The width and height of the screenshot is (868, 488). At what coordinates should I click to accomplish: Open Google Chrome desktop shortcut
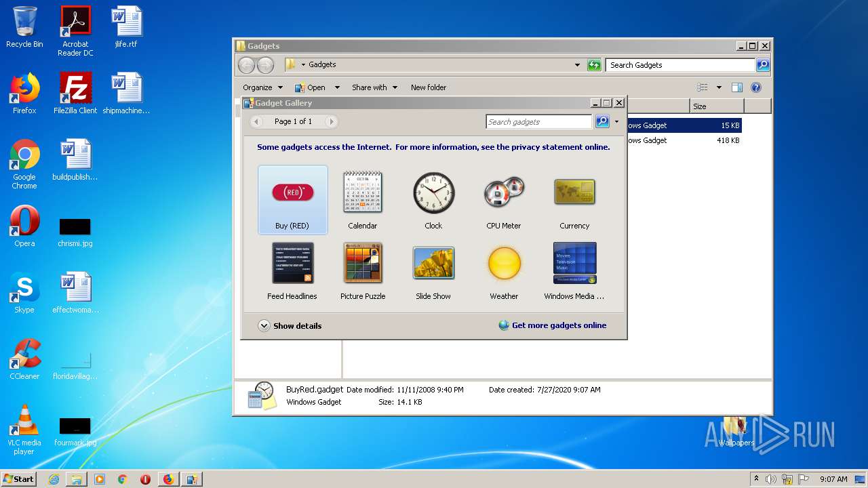pyautogui.click(x=24, y=164)
